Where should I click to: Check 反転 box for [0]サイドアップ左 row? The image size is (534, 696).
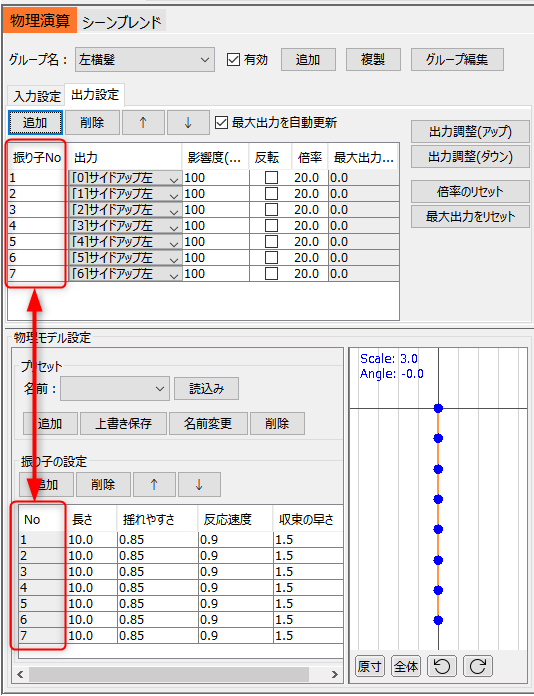coord(271,178)
